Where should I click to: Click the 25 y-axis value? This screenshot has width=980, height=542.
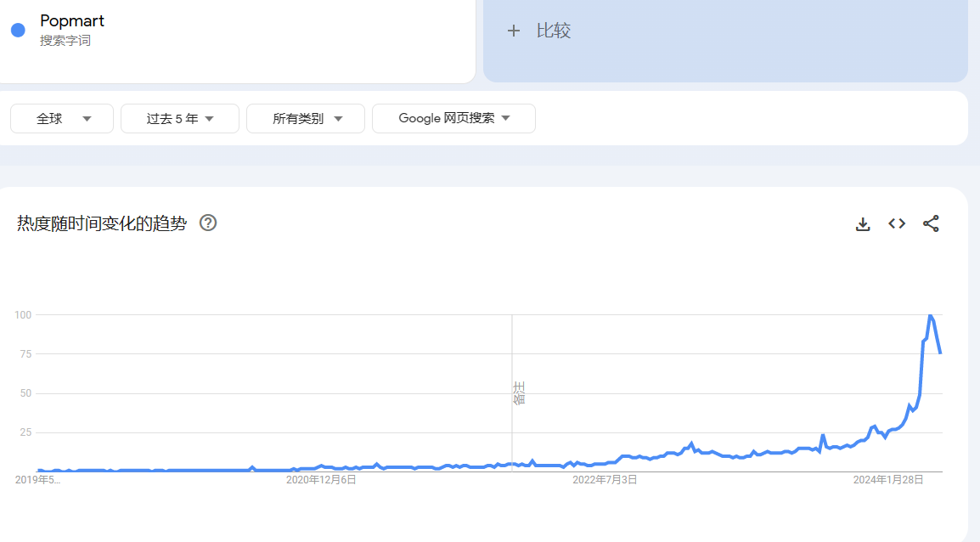(x=25, y=432)
